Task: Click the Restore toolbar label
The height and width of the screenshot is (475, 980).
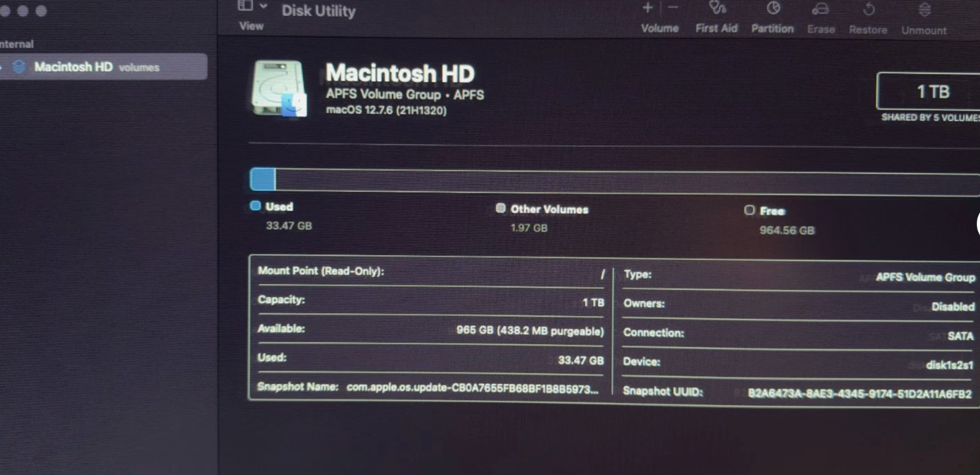Action: click(868, 30)
